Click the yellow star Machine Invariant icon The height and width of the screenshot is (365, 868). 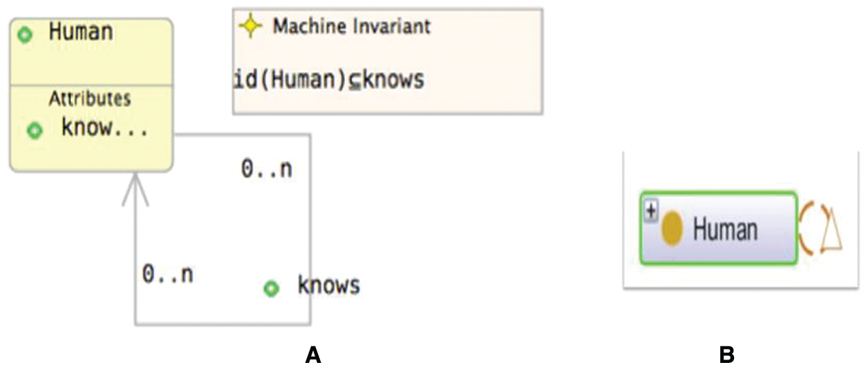(251, 26)
